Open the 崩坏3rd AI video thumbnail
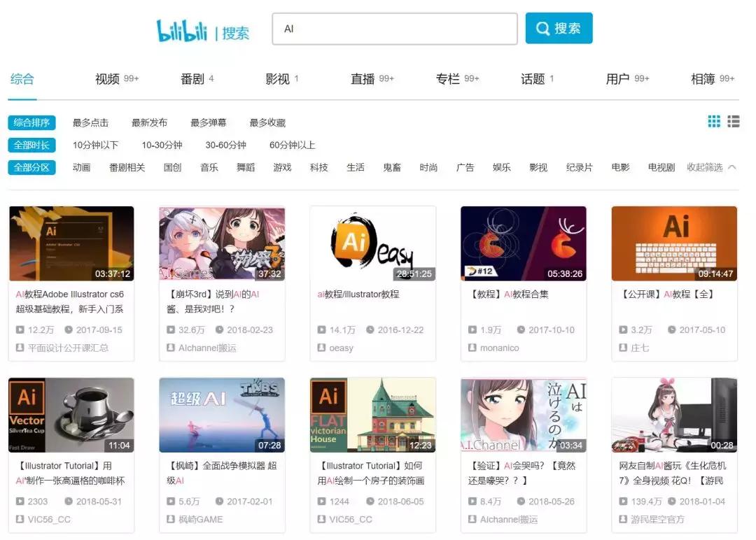This screenshot has height=540, width=756. [222, 243]
